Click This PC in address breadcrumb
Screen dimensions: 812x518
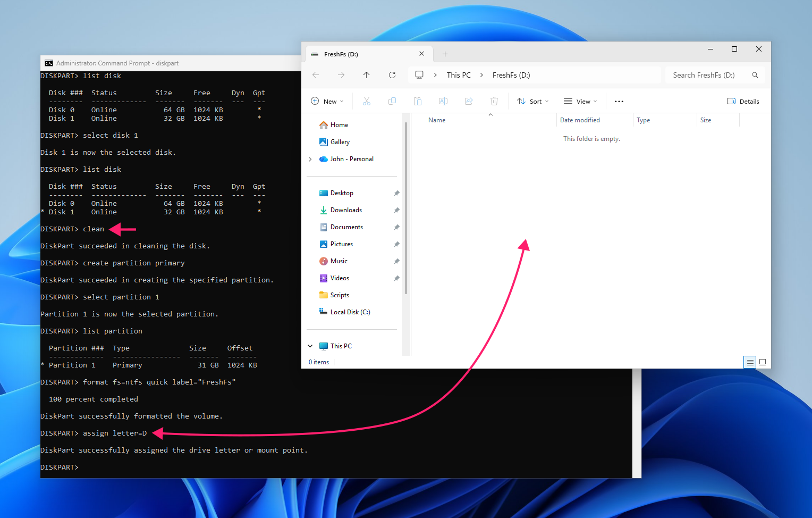(x=459, y=75)
